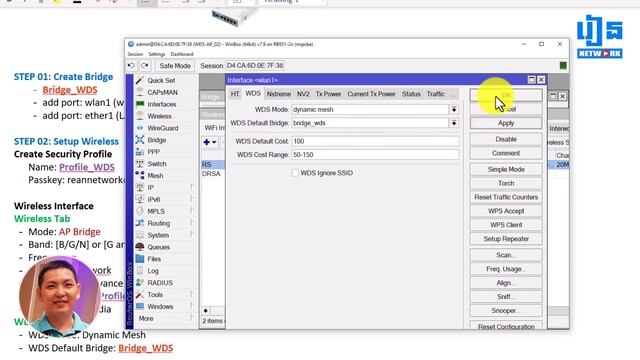Open Bridge sidebar icon
This screenshot has height=360, width=640.
coord(140,140)
